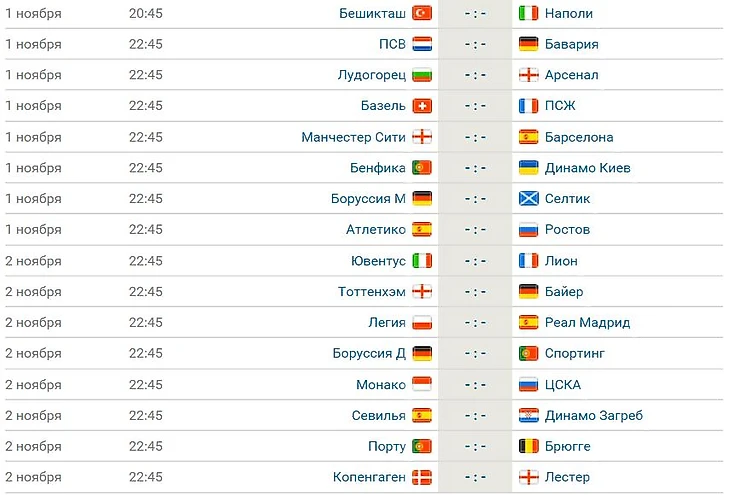This screenshot has width=730, height=495.
Task: Click the Turkish flag beside Бешикташ
Action: (x=422, y=13)
